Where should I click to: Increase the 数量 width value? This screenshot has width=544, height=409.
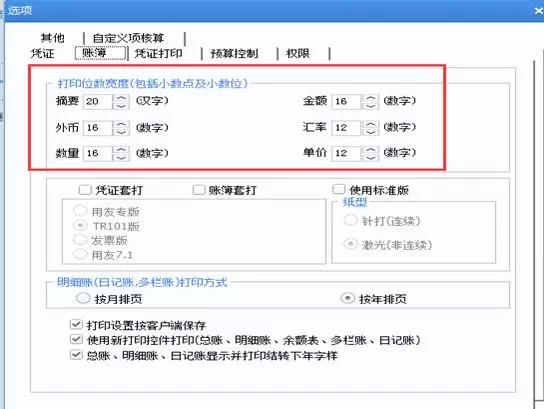point(121,150)
